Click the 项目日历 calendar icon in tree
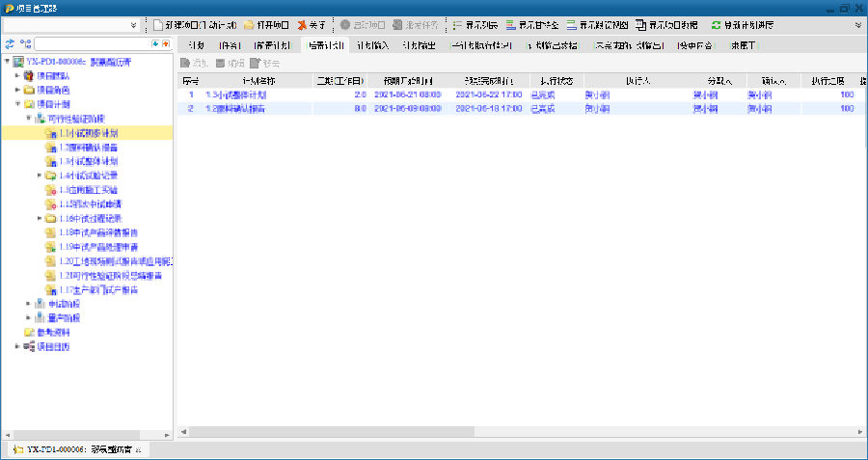 click(29, 347)
